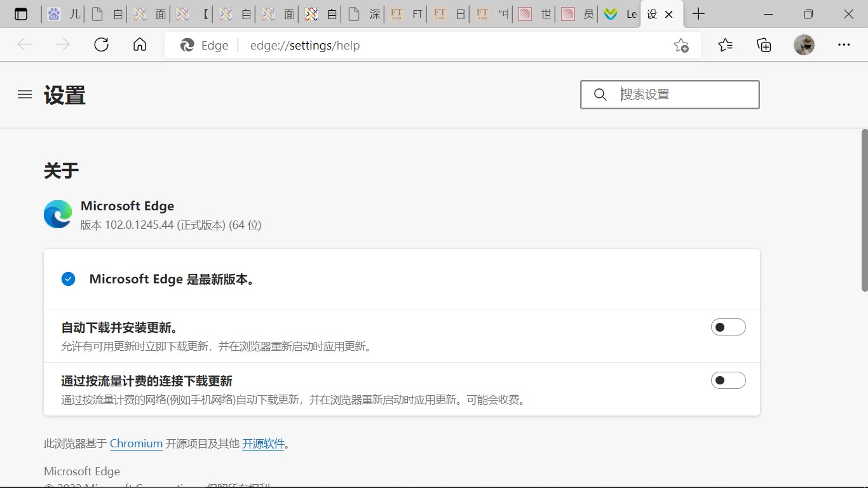Screen dimensions: 868x488
Task: Open the Settings and more ellipsis menu
Action: [844, 45]
